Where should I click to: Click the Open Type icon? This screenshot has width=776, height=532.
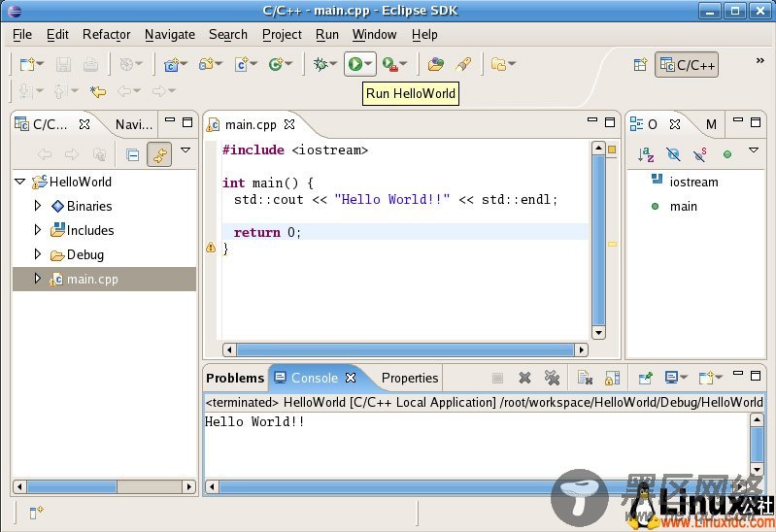[x=436, y=64]
